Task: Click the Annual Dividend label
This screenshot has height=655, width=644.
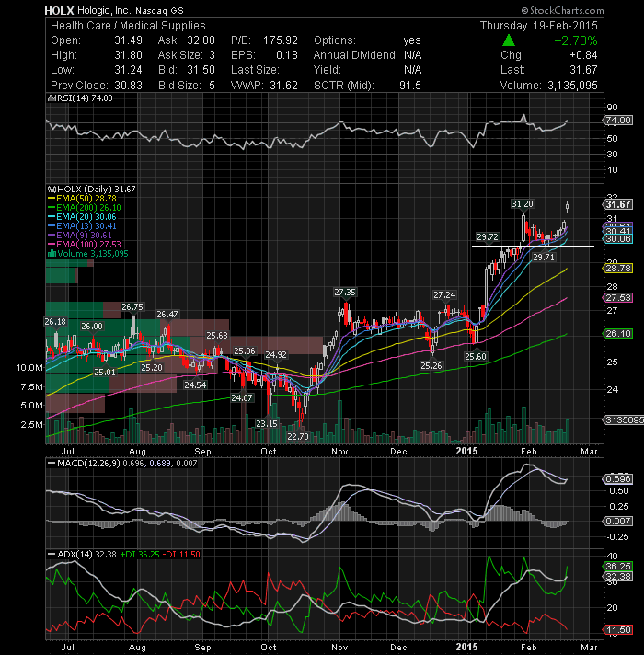Action: tap(355, 55)
